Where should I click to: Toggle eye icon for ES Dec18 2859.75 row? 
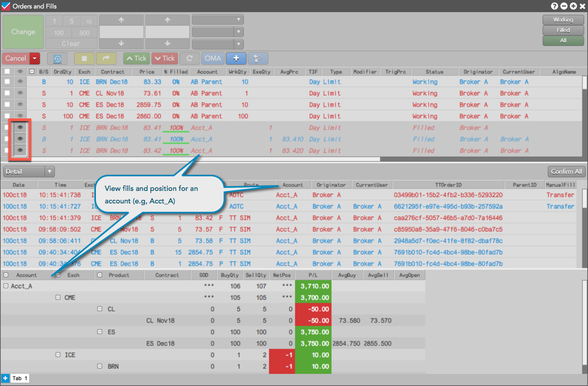tap(20, 104)
